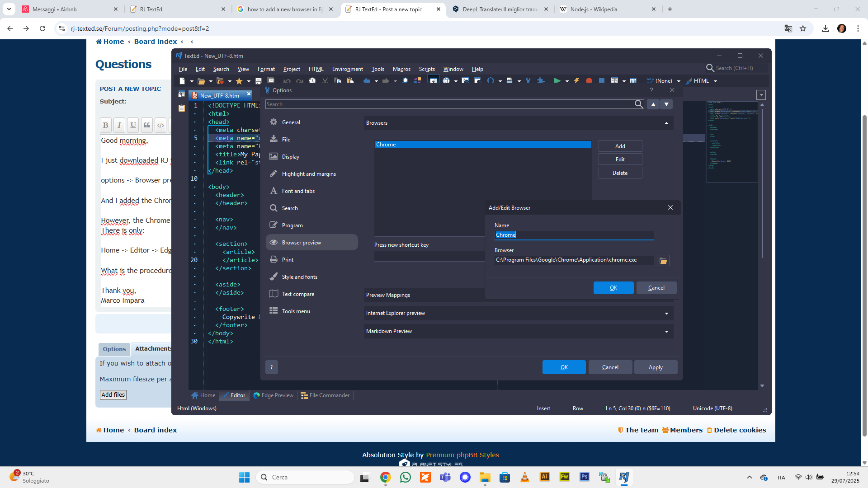Select Highlight and margins options category
This screenshot has height=488, width=868.
pos(312,174)
